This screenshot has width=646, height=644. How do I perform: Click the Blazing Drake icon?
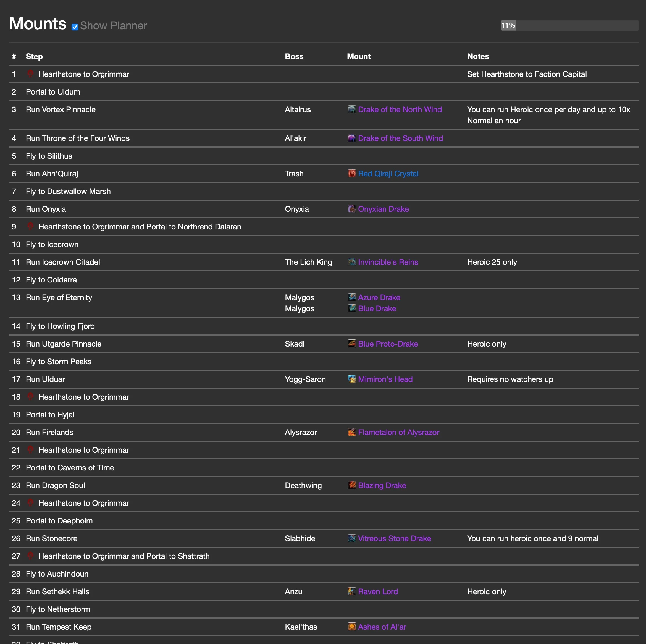(352, 485)
